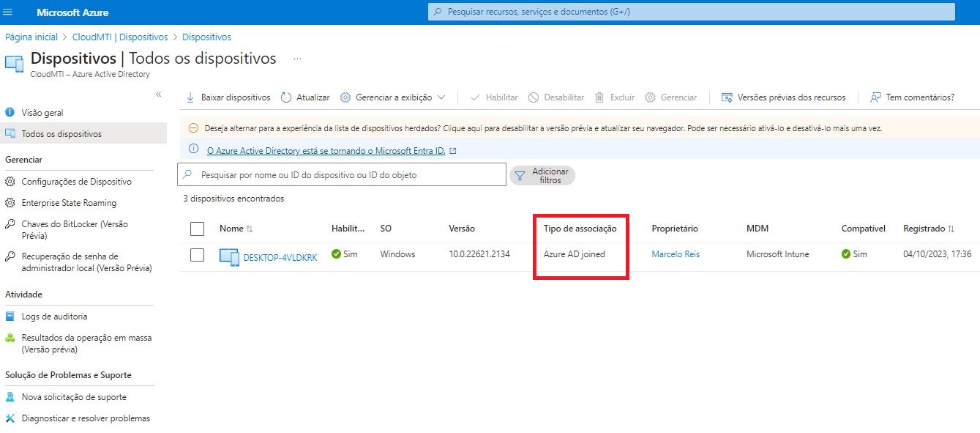Screen dimensions: 980x433
Task: Click the Gerenciar gear icon in toolbar
Action: click(651, 97)
